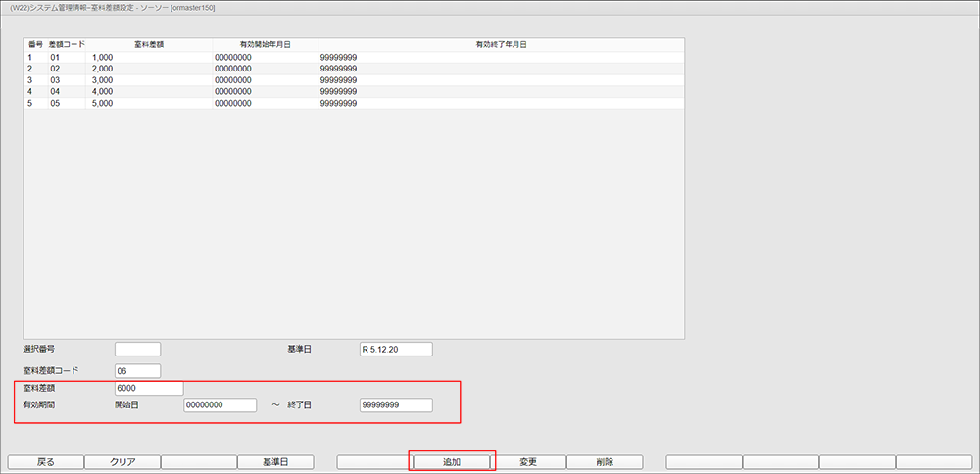The height and width of the screenshot is (474, 980).
Task: Focus the 選択番号 input field
Action: (x=137, y=350)
